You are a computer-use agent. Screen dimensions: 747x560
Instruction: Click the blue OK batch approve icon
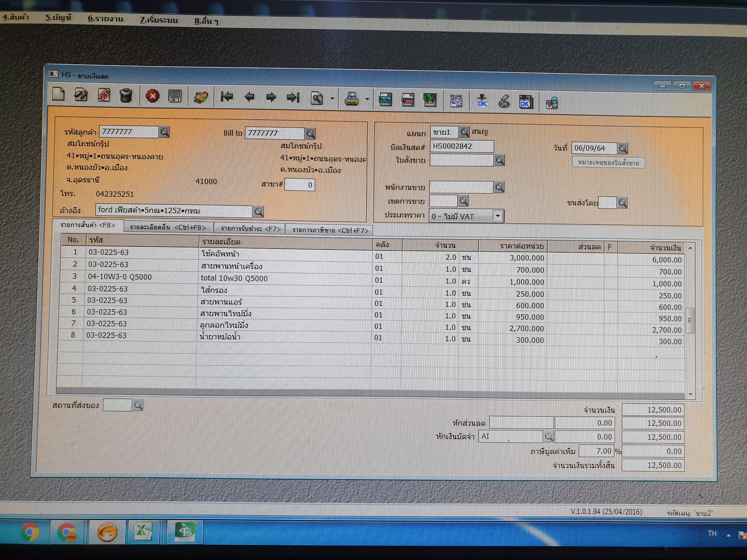[526, 102]
